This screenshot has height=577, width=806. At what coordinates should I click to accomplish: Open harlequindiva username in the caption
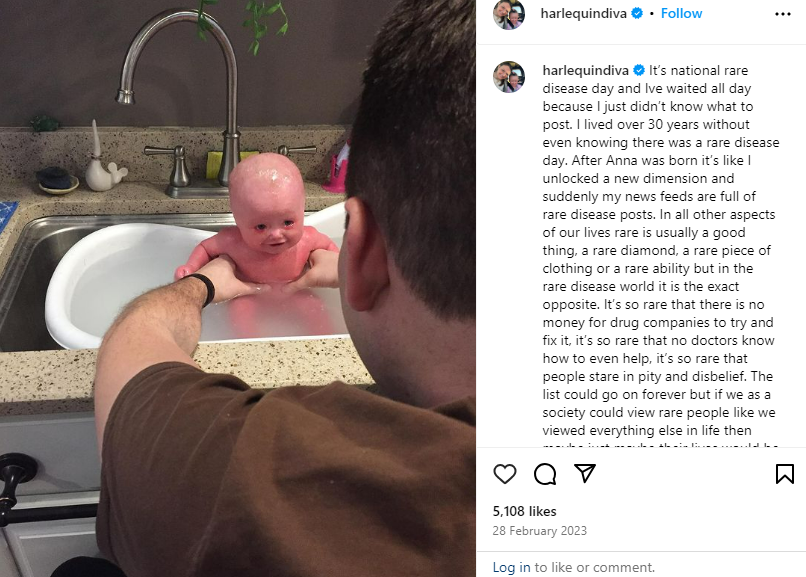click(585, 70)
